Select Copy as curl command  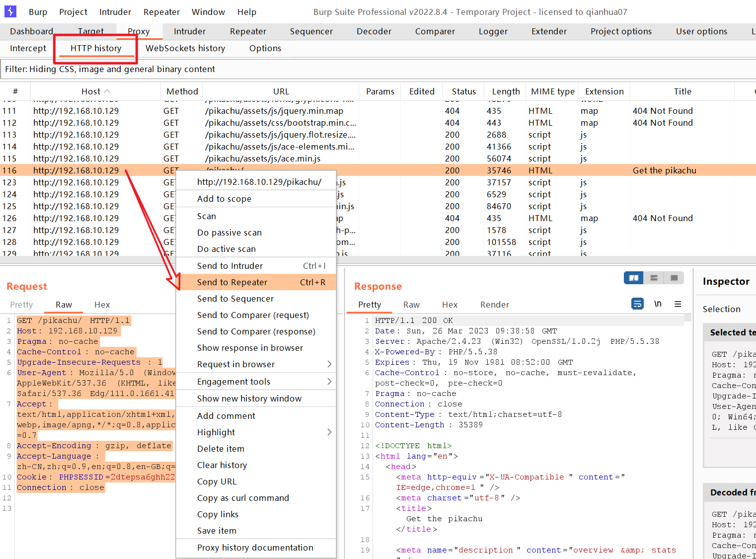point(256,498)
